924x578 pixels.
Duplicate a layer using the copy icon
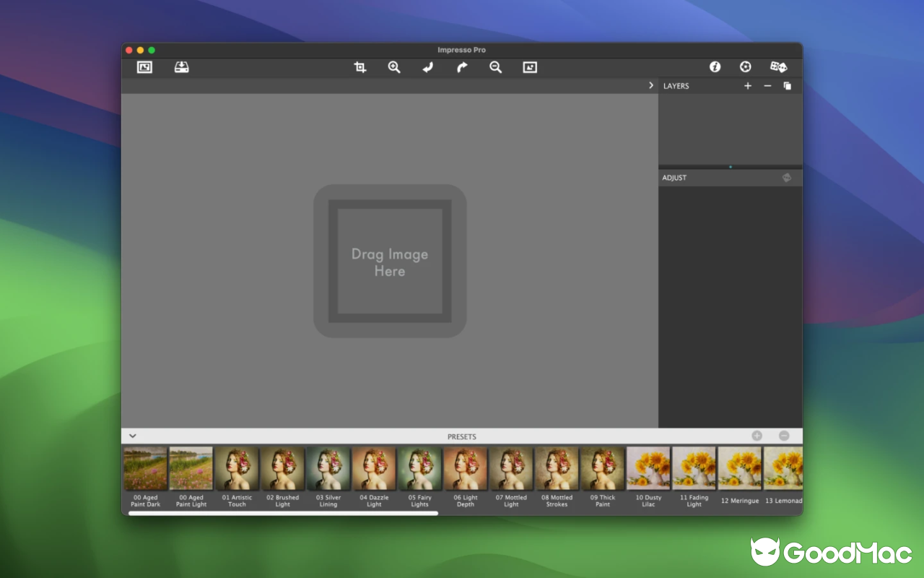tap(788, 85)
